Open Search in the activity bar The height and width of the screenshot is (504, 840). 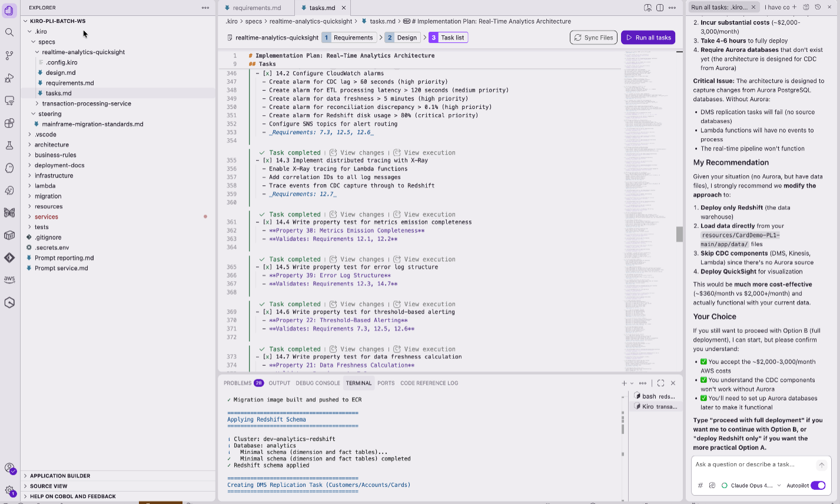9,32
